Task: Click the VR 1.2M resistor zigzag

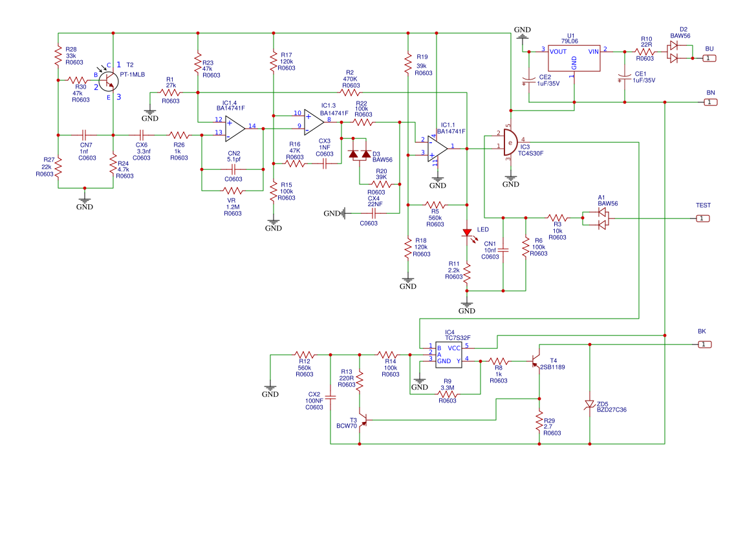Action: click(x=232, y=191)
